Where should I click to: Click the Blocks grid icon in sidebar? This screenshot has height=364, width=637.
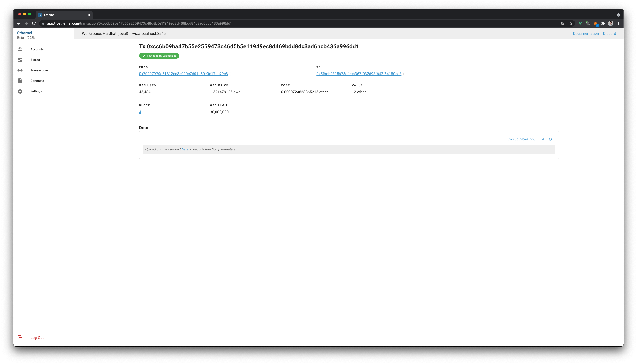pos(20,60)
